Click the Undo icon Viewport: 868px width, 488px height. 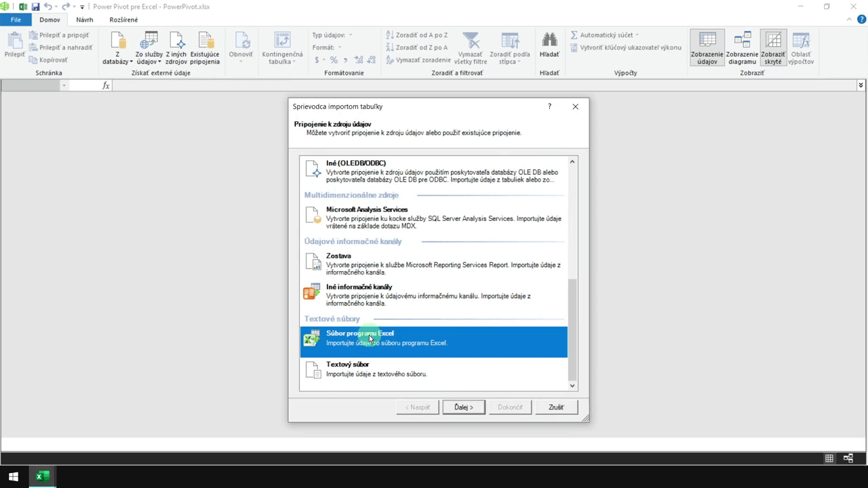[x=48, y=7]
